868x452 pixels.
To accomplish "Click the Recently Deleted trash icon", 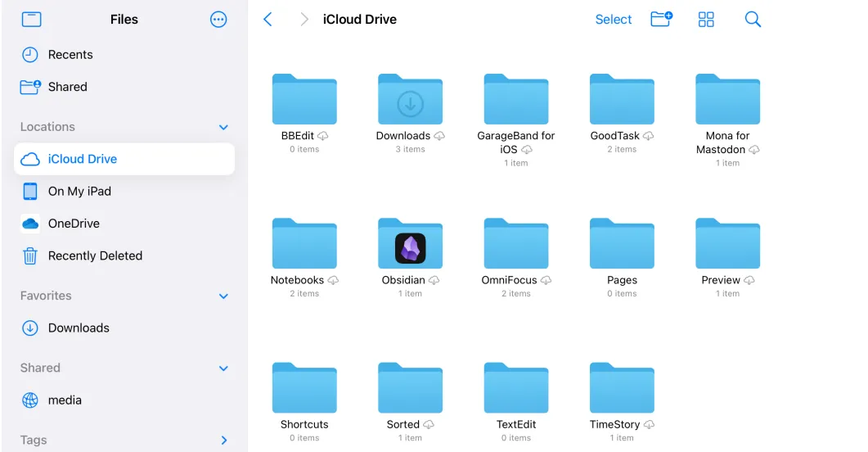I will coord(30,256).
